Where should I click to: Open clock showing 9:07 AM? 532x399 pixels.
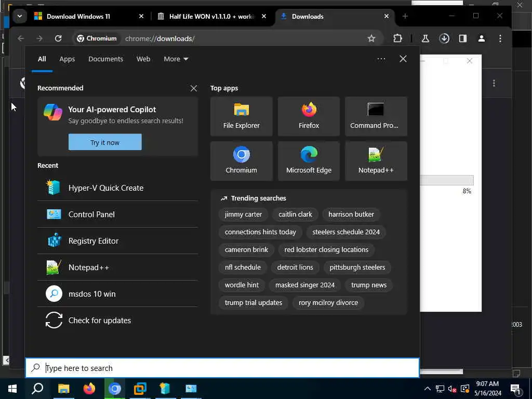coord(487,389)
